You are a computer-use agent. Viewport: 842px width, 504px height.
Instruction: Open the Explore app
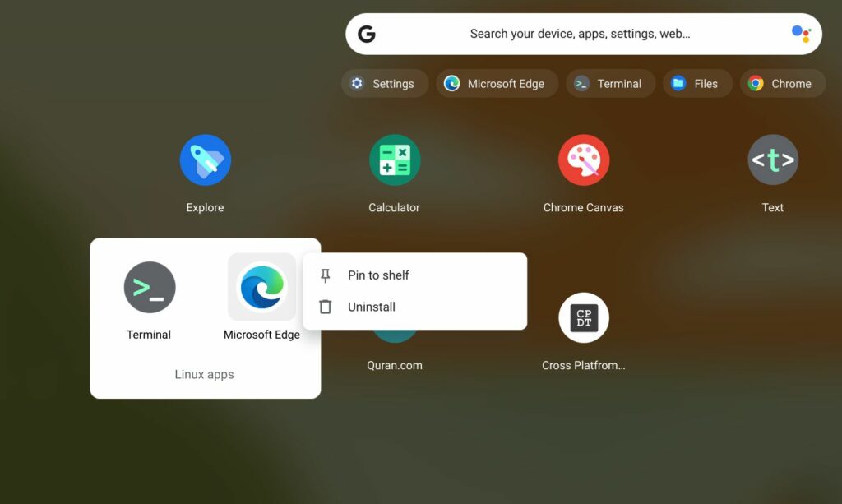coord(205,160)
